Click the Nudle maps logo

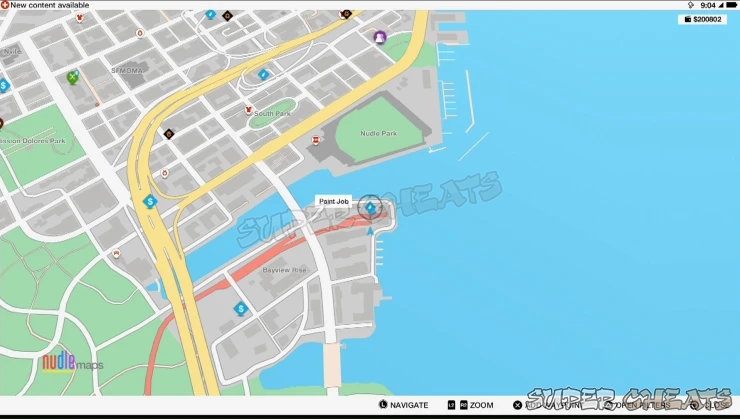pyautogui.click(x=72, y=362)
